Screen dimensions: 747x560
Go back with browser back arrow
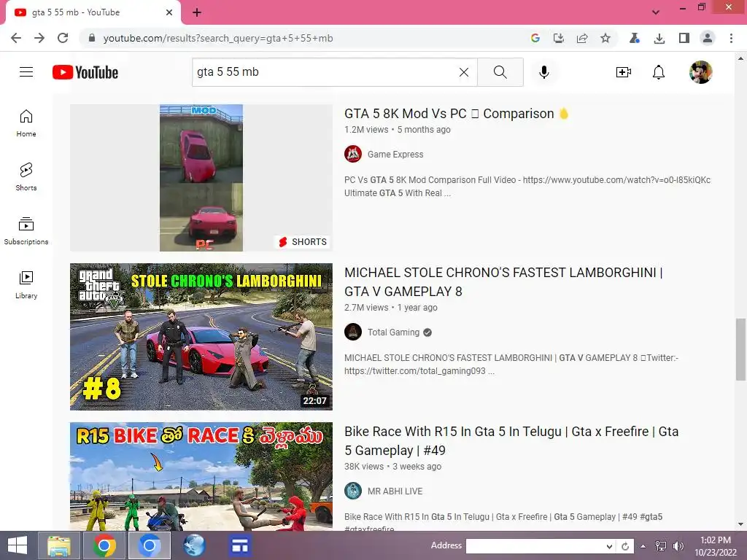(16, 38)
